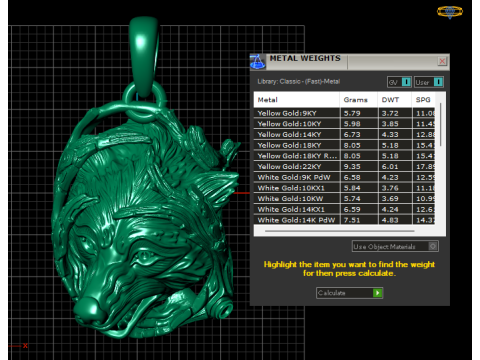Click the Library: Classic-(Fast)-Metal label

pos(299,82)
